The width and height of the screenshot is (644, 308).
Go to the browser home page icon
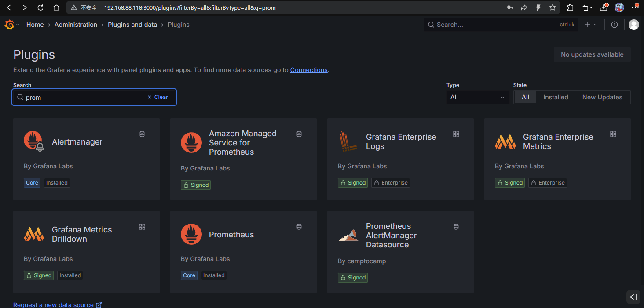pyautogui.click(x=56, y=7)
